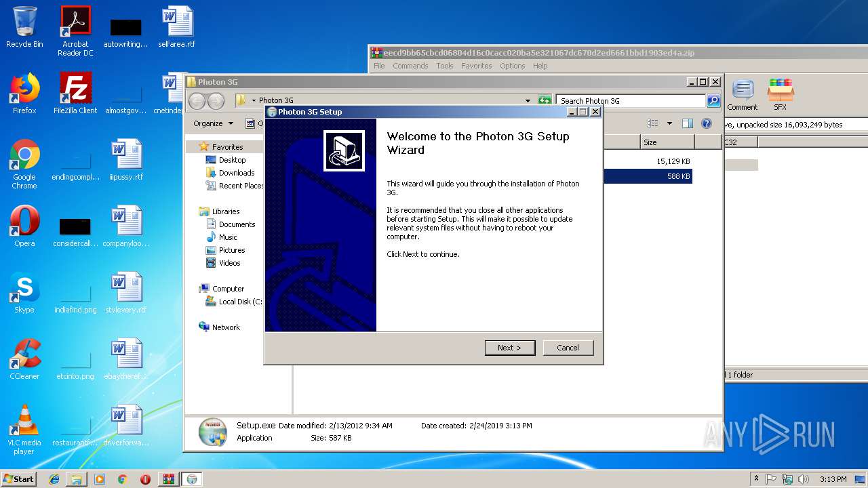
Task: Select Documents library in sidebar
Action: tap(231, 224)
